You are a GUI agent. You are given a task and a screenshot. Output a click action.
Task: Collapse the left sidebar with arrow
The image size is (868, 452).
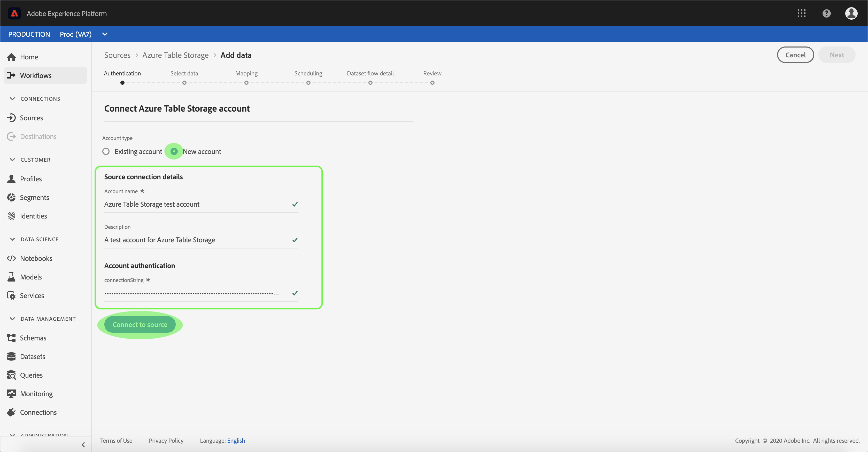click(x=83, y=445)
